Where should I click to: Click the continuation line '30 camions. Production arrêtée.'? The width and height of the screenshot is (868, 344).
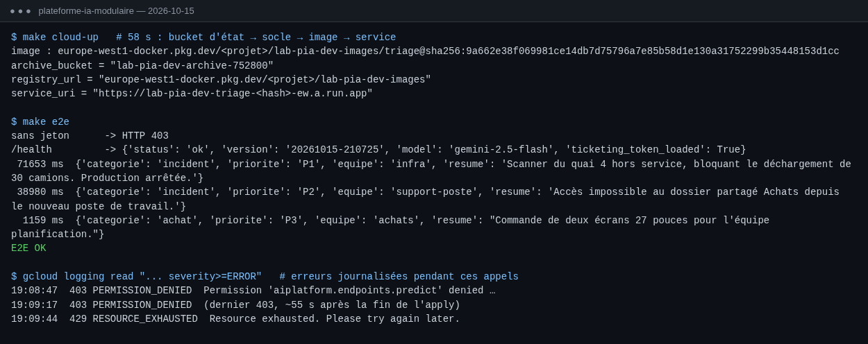tap(107, 178)
